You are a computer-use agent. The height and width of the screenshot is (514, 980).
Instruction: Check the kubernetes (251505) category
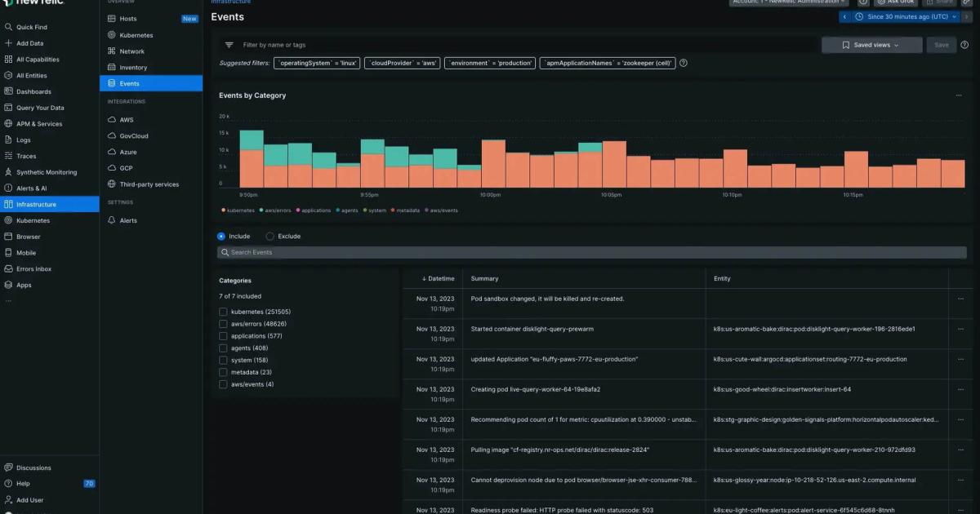[223, 312]
